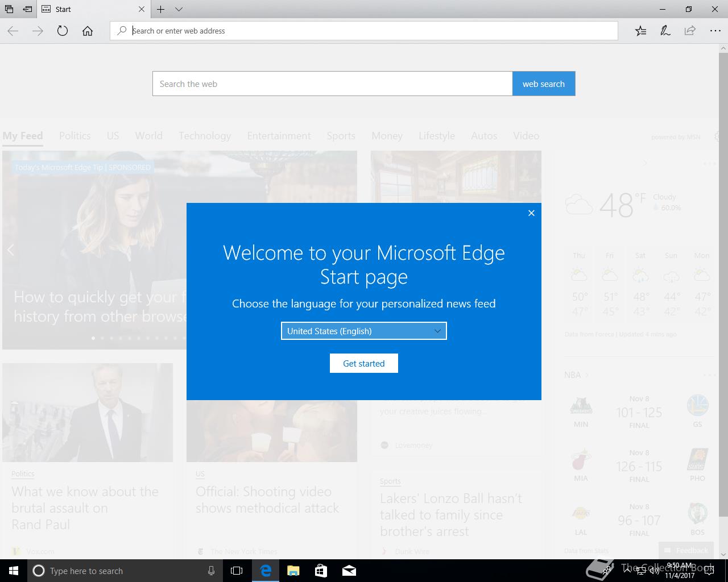Switch to the Politics tab

(x=75, y=136)
